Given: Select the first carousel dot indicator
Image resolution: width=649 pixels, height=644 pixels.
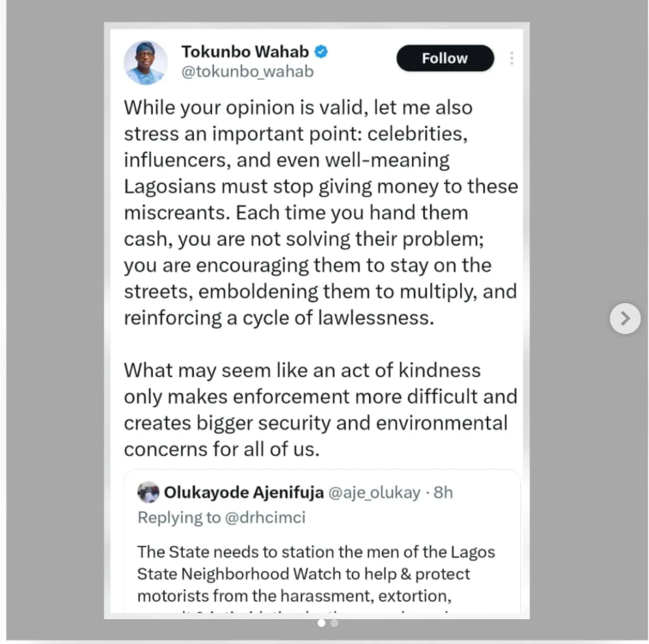Looking at the screenshot, I should tap(321, 623).
